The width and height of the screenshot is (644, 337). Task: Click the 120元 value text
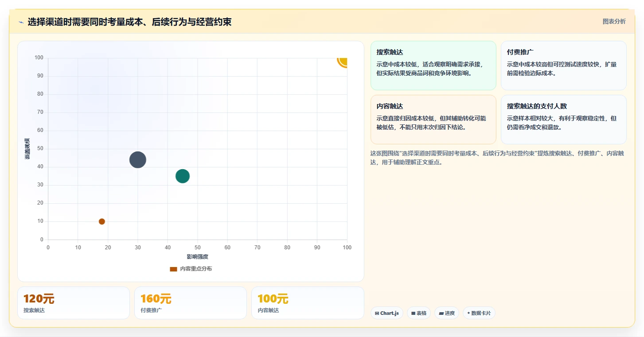39,299
